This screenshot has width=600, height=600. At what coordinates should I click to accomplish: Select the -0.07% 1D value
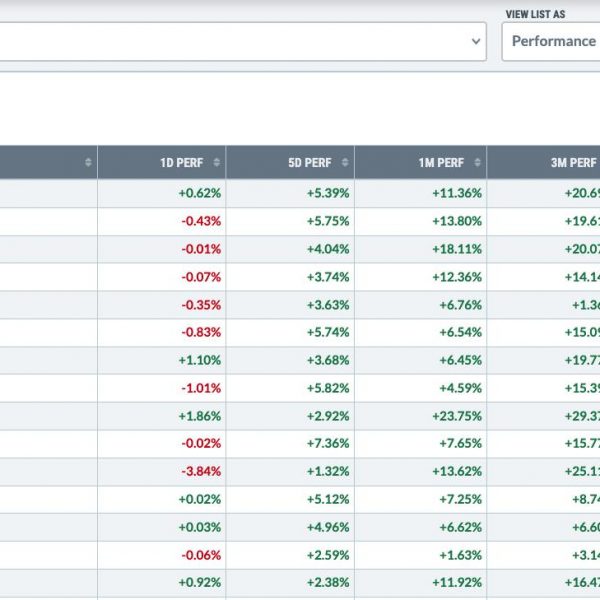pos(201,277)
